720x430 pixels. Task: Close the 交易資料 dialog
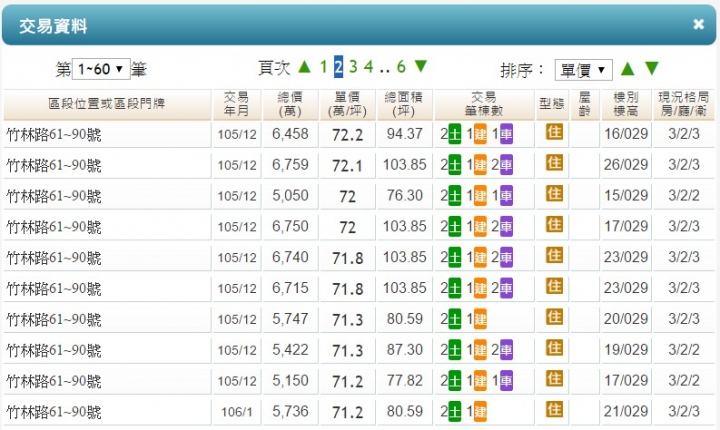[x=698, y=24]
